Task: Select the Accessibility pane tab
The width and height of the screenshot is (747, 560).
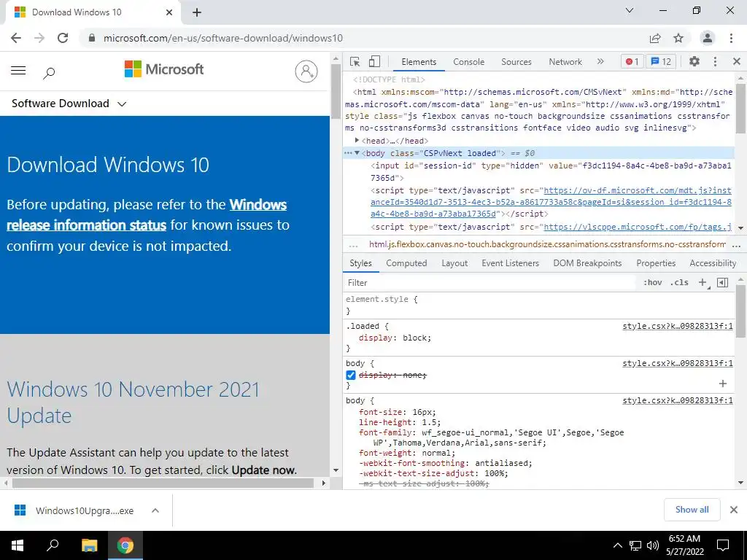Action: pos(713,263)
